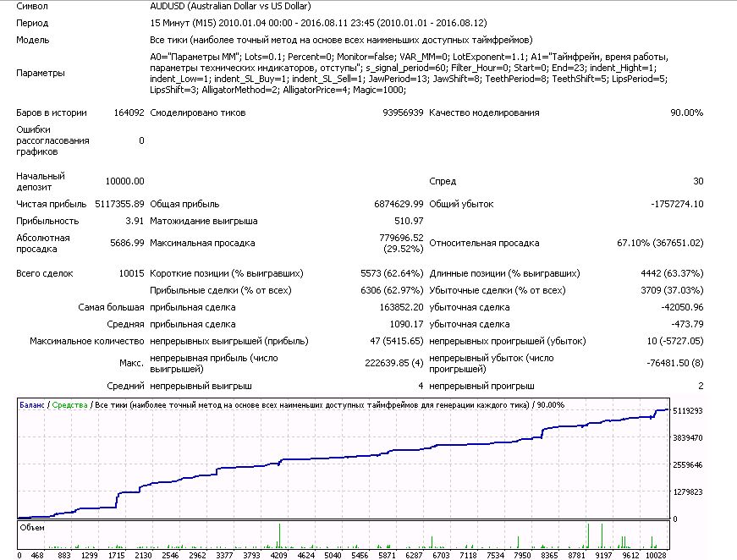
Task: Click the 'Относительная просадка' label
Action: (484, 243)
